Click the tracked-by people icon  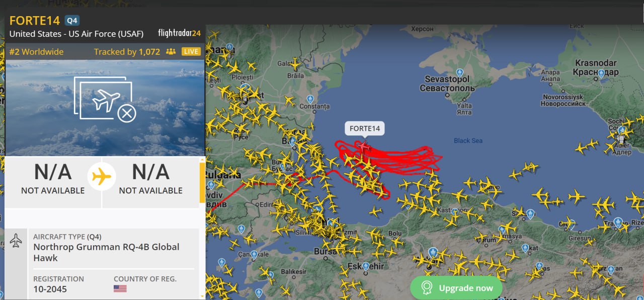coord(171,51)
